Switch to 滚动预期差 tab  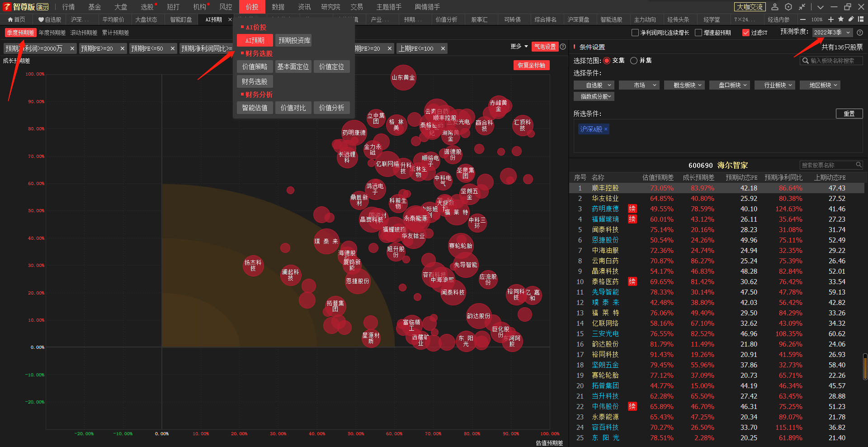click(x=84, y=33)
